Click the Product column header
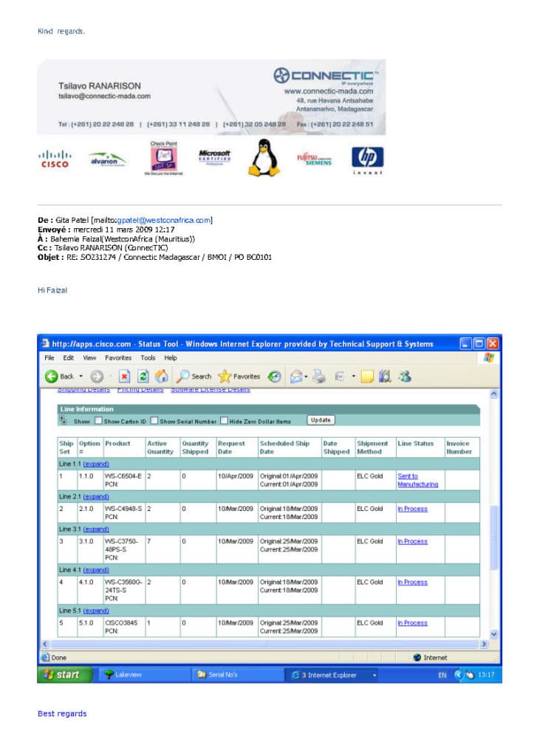Viewport: 534px width, 756px height. pos(117,444)
